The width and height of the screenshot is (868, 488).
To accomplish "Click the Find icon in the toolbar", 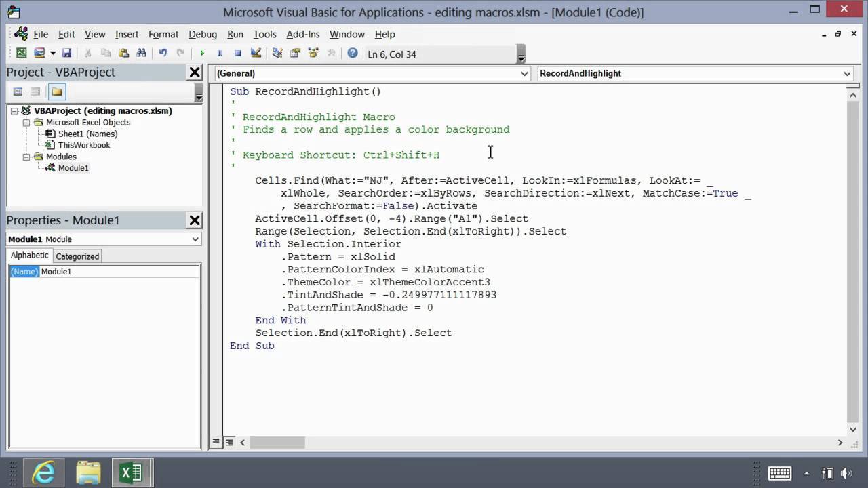I will [142, 54].
